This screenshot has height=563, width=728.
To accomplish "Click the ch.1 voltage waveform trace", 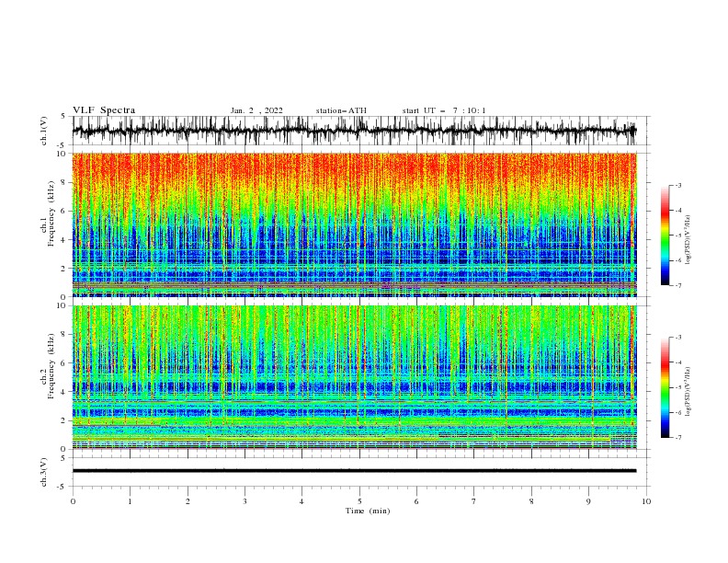I will (354, 131).
